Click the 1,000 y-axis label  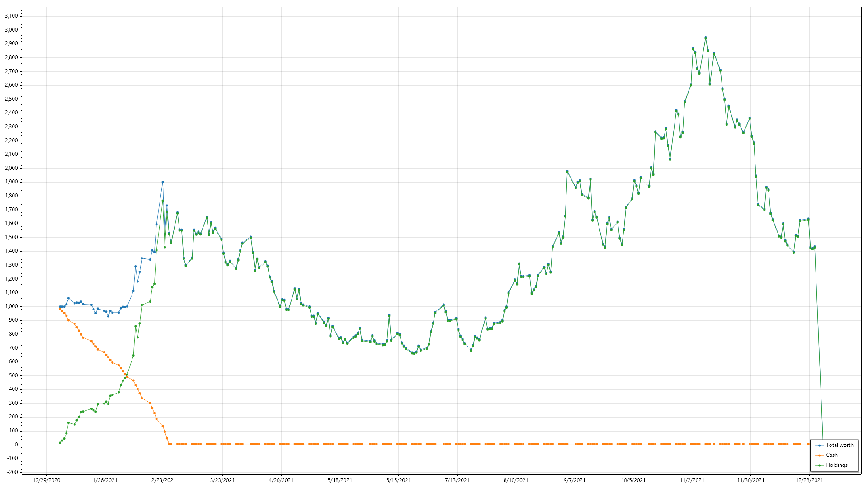pos(11,306)
